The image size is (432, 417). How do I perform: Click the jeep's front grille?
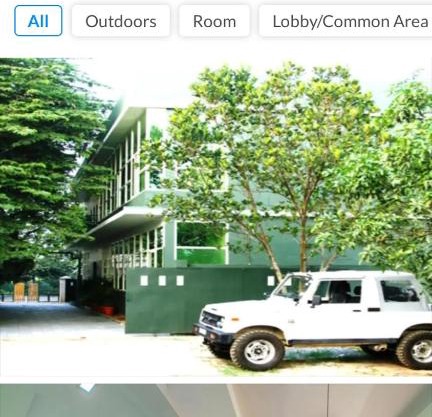211,320
